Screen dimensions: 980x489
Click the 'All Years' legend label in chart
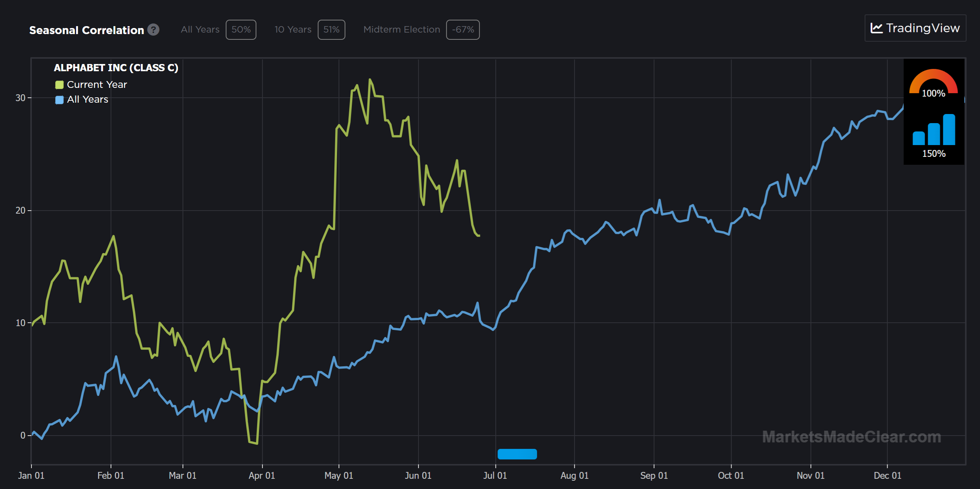88,99
